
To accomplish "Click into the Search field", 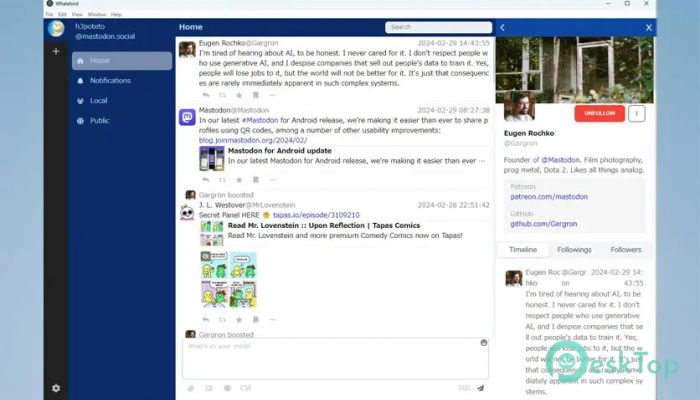I will coord(438,27).
